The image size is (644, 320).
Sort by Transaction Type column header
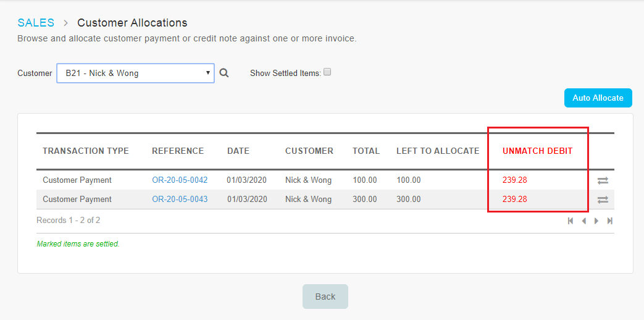[86, 151]
